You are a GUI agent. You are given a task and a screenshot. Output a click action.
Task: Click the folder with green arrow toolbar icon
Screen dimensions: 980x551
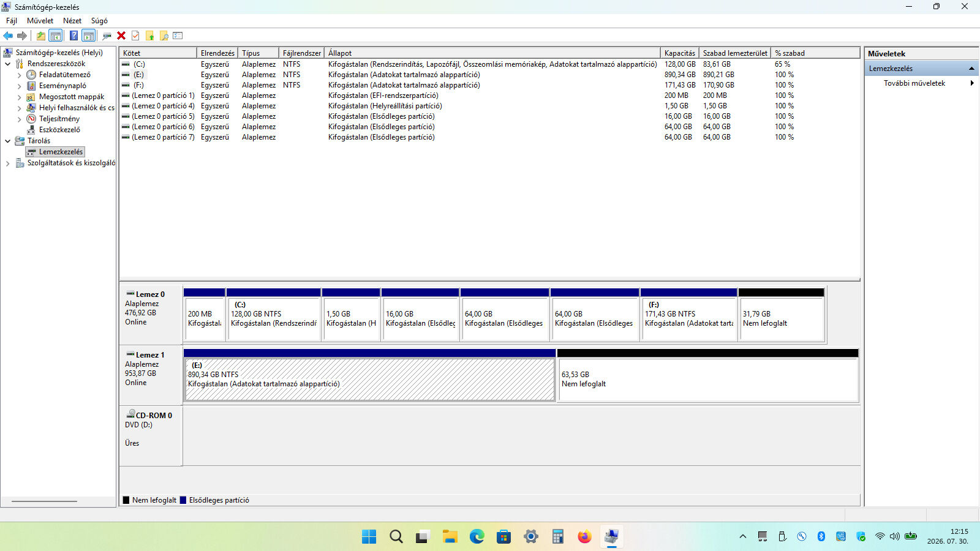click(x=149, y=36)
